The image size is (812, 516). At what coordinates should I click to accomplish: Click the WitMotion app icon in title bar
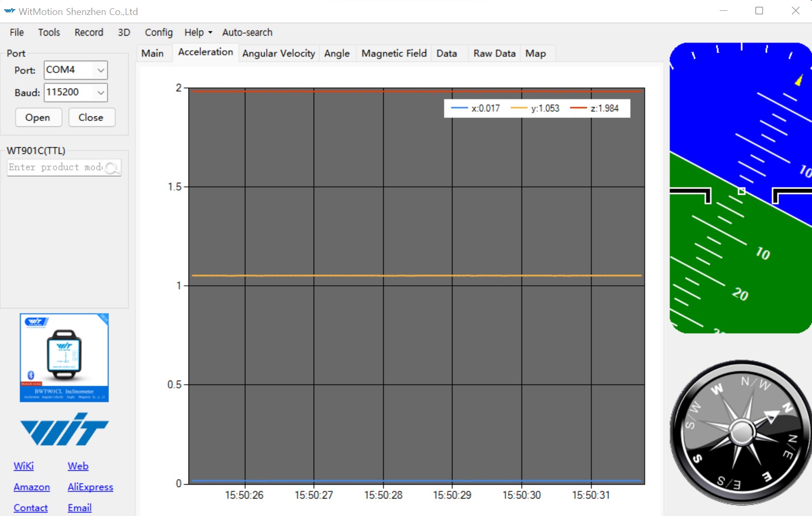tap(10, 11)
